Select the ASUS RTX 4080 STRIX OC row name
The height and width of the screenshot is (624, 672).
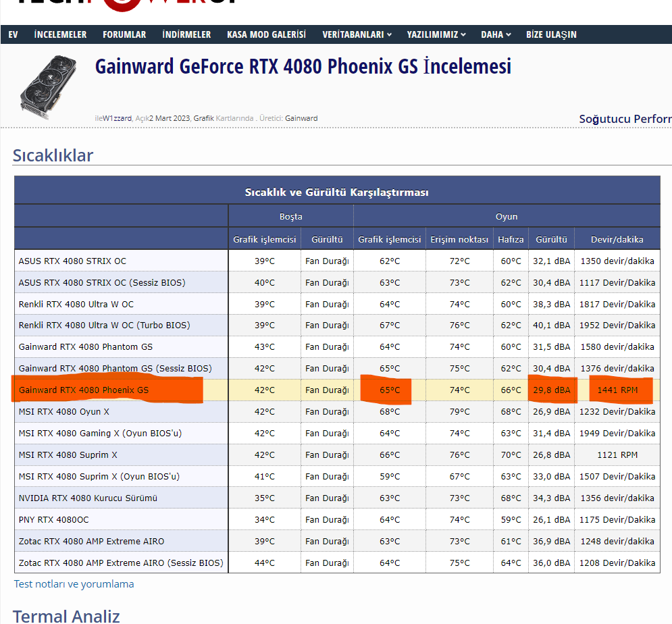click(72, 261)
